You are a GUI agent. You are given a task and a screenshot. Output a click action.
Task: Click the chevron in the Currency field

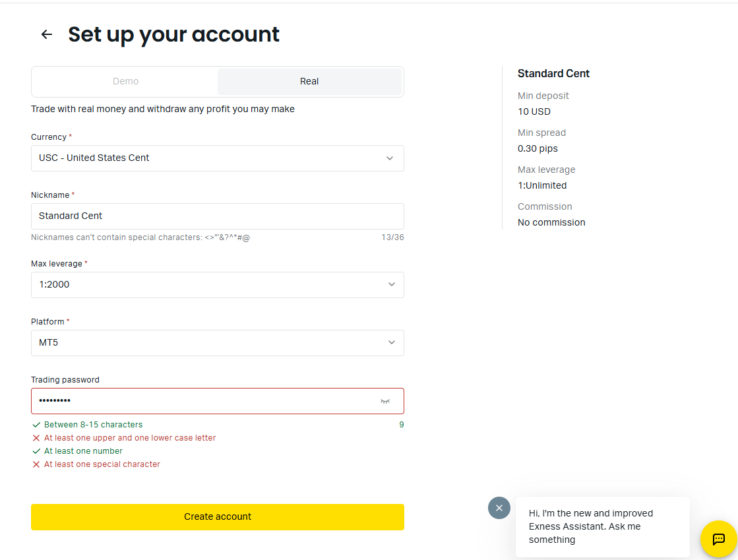(390, 158)
